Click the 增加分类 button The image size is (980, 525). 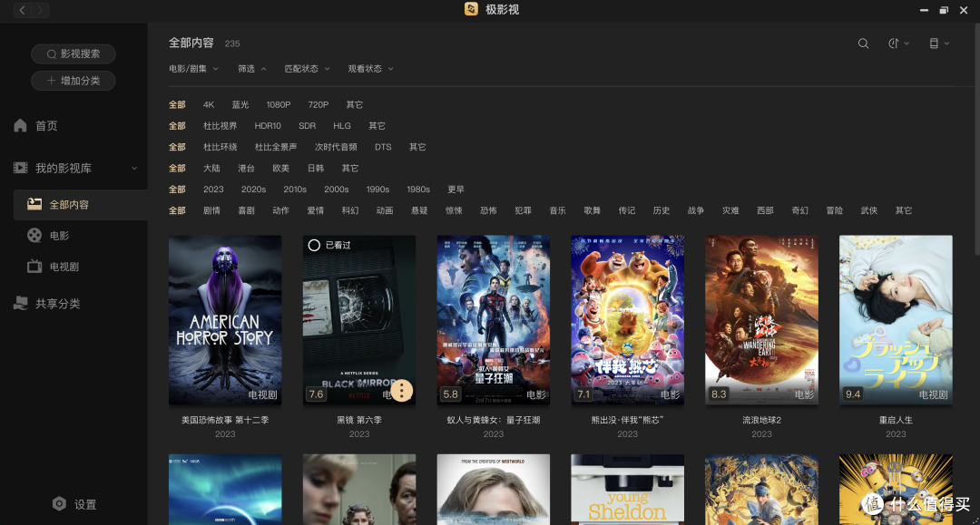pyautogui.click(x=73, y=81)
